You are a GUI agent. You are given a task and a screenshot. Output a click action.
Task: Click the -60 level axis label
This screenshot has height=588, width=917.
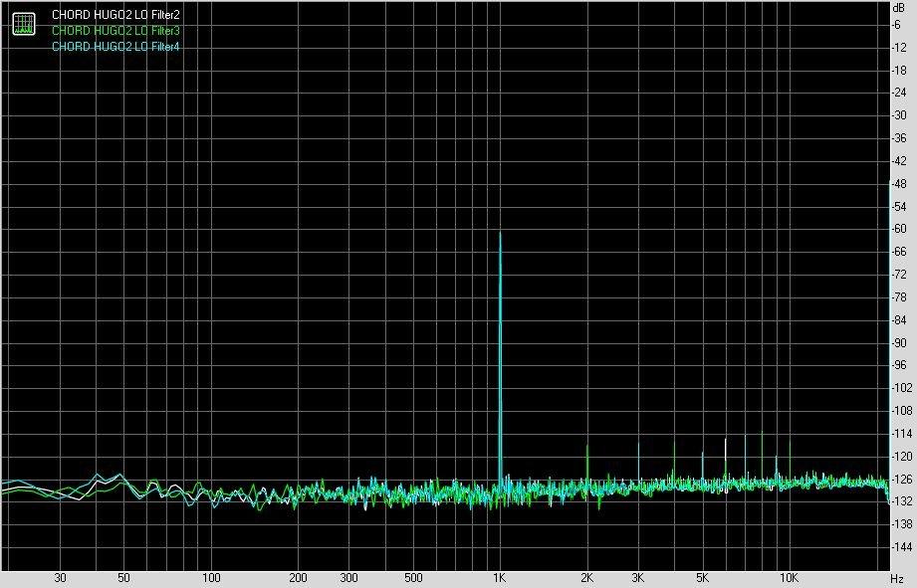pyautogui.click(x=900, y=229)
